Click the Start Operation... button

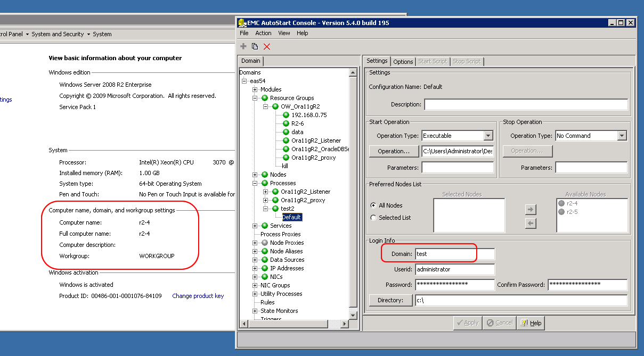tap(394, 151)
